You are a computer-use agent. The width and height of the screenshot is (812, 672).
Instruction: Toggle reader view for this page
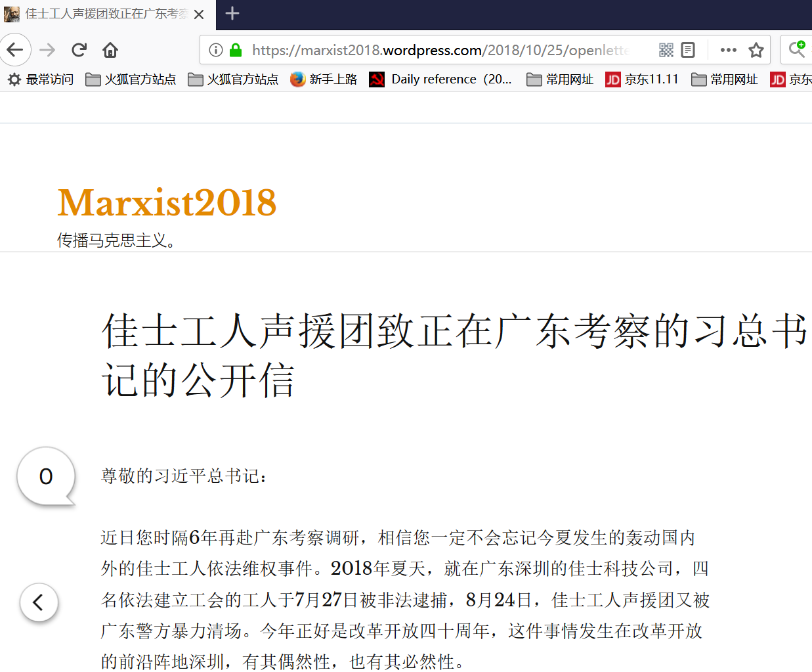click(688, 50)
